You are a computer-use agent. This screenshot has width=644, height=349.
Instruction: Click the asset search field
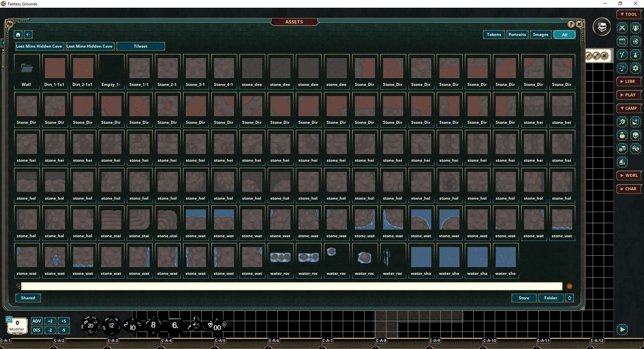coord(291,286)
